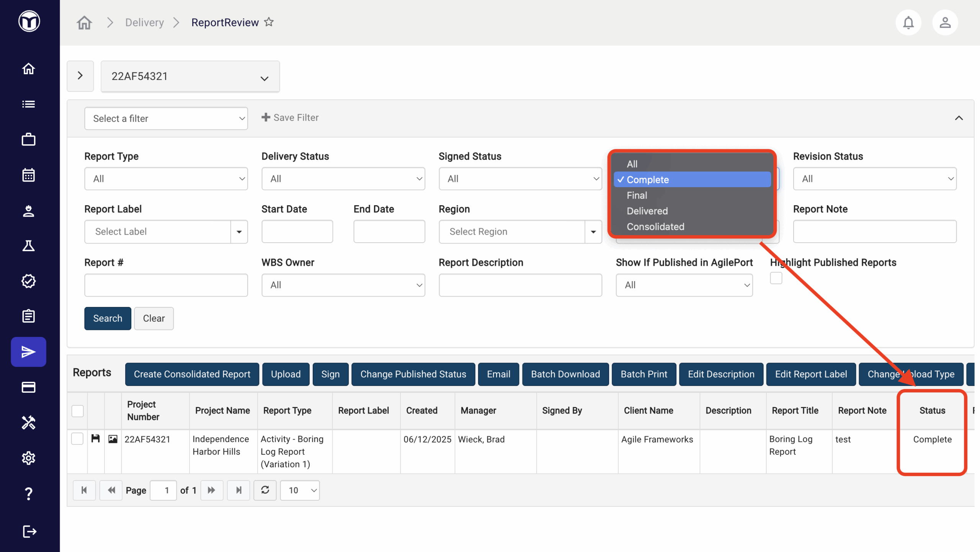The width and height of the screenshot is (980, 552).
Task: Select the checkbox for report 22AF54321
Action: pos(77,439)
